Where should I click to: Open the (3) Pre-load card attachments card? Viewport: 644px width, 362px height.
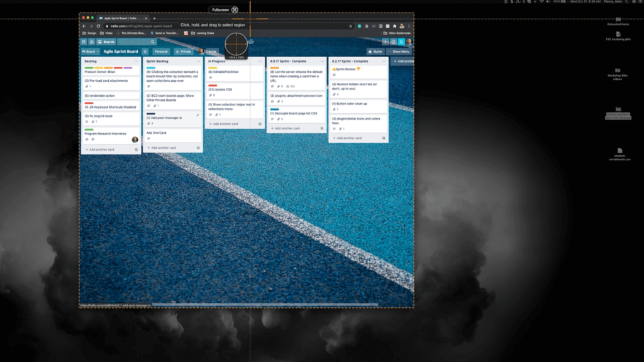[x=111, y=84]
